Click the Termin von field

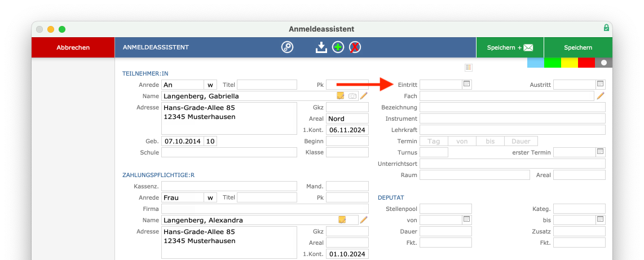point(462,142)
